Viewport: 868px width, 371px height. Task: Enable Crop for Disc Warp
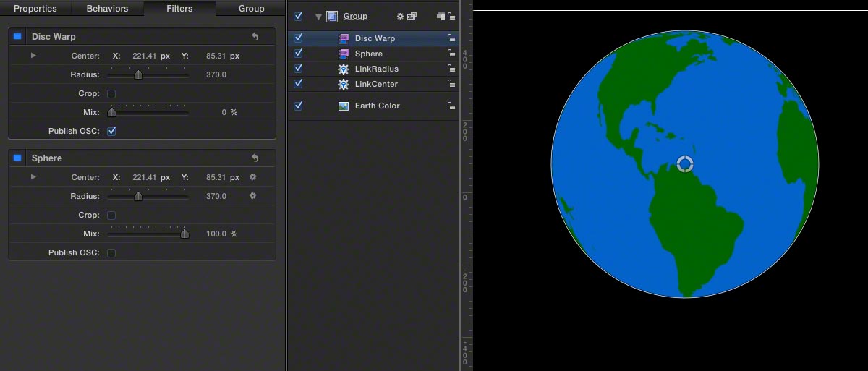tap(111, 93)
